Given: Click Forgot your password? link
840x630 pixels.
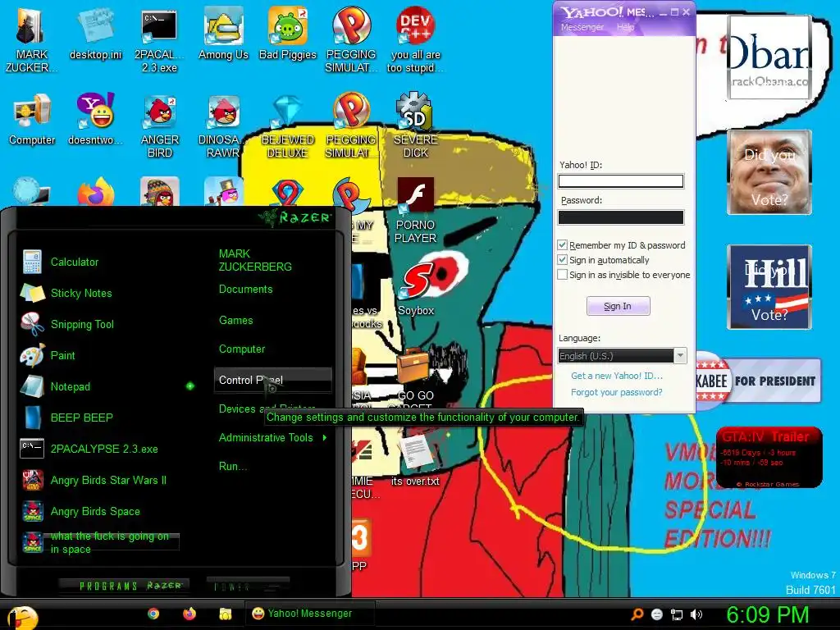Looking at the screenshot, I should click(x=617, y=392).
